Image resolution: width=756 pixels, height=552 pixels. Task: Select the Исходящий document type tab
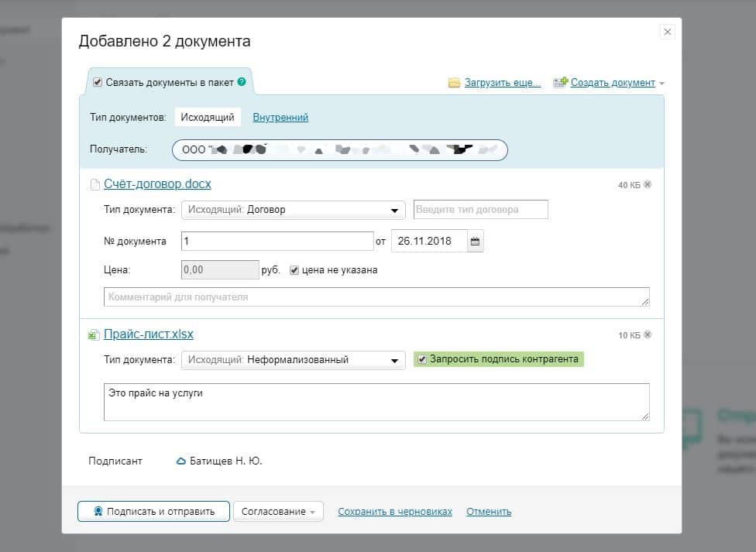tap(207, 118)
